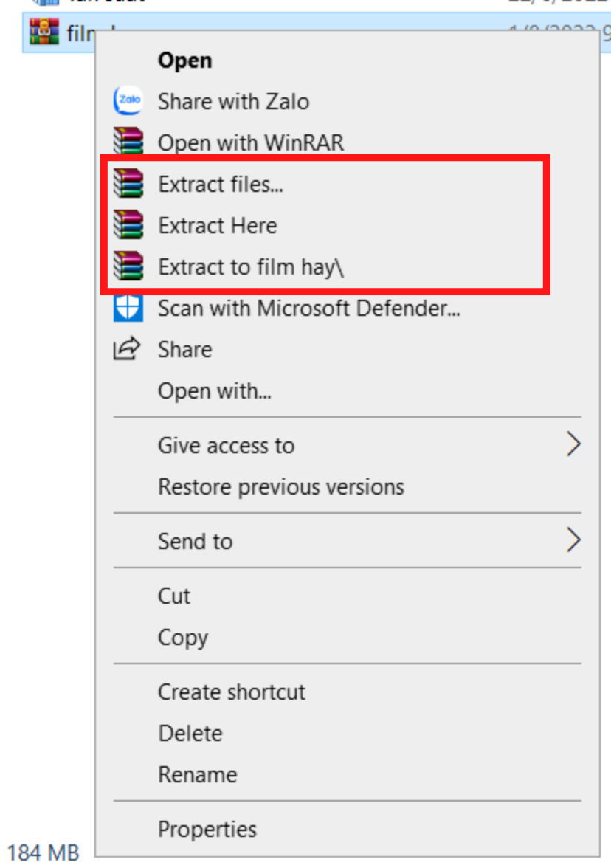Click WinRAR icon beside Open with WinRAR
The width and height of the screenshot is (611, 868).
pyautogui.click(x=128, y=141)
